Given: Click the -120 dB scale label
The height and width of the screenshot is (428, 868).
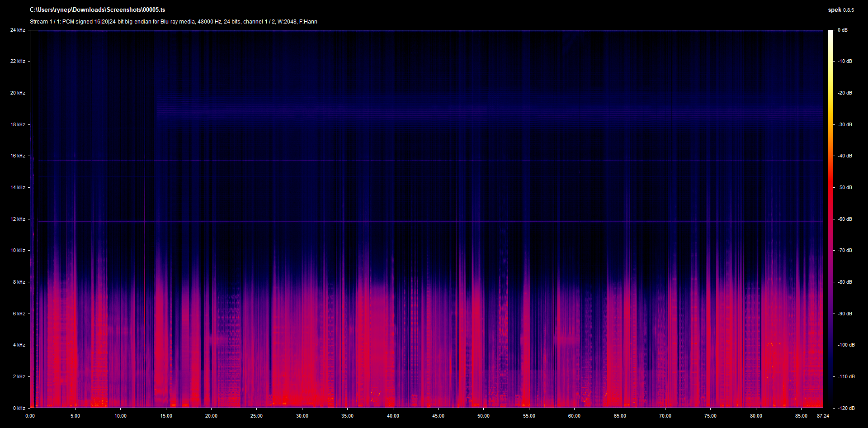Looking at the screenshot, I should 845,408.
